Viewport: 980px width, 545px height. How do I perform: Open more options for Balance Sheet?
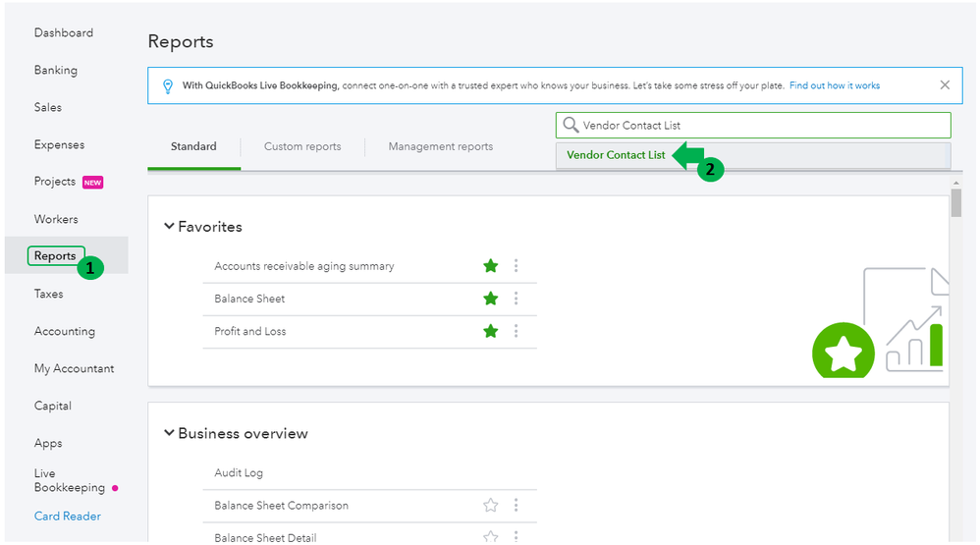tap(517, 299)
